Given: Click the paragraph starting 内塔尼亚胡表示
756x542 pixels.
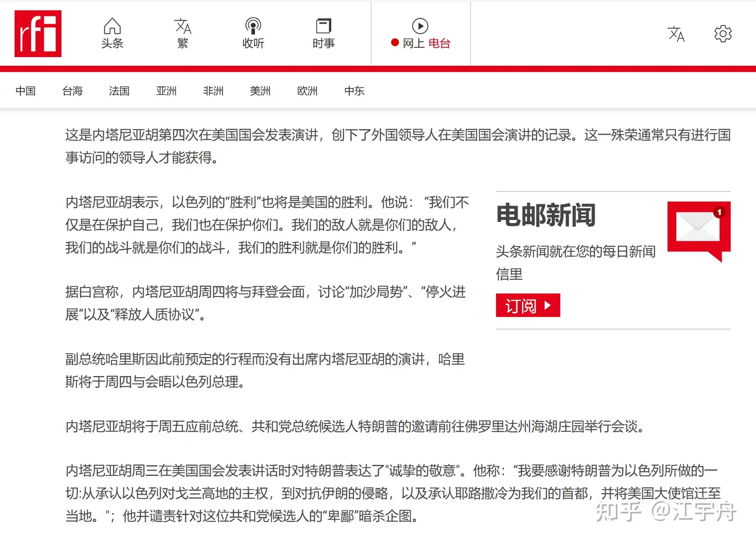Looking at the screenshot, I should tap(267, 225).
